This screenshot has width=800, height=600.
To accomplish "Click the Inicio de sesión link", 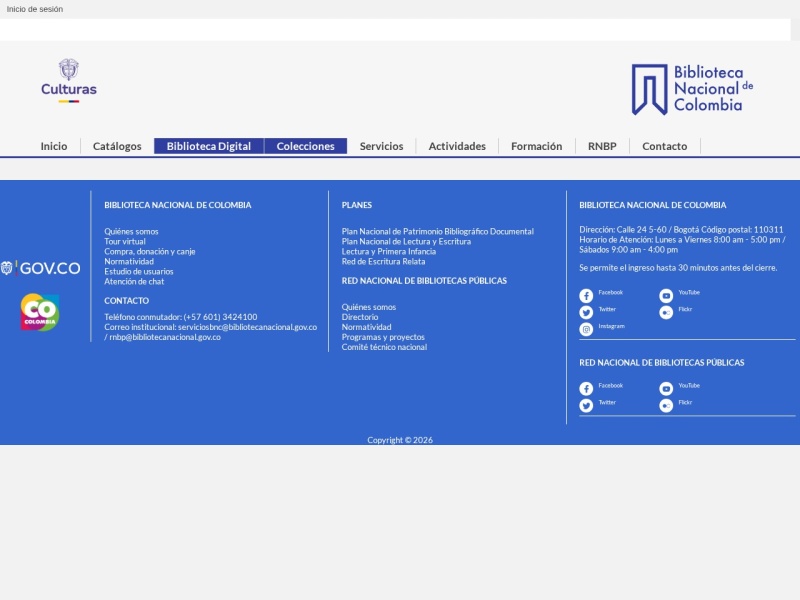I will tap(35, 9).
